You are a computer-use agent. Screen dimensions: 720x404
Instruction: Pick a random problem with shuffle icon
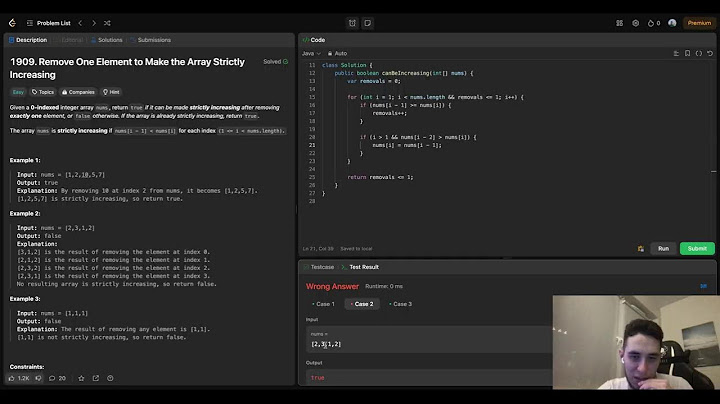107,23
